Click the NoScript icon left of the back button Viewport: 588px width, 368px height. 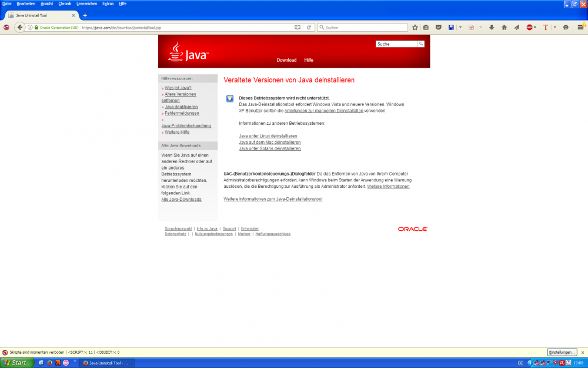6,28
